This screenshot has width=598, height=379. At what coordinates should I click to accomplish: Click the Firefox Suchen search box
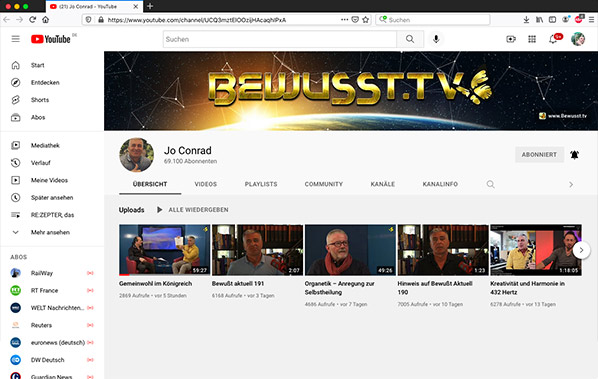point(433,20)
